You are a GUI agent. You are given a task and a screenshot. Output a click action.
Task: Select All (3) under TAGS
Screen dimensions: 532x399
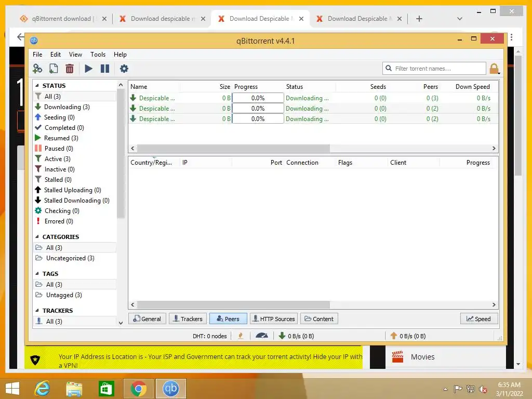[x=75, y=285]
